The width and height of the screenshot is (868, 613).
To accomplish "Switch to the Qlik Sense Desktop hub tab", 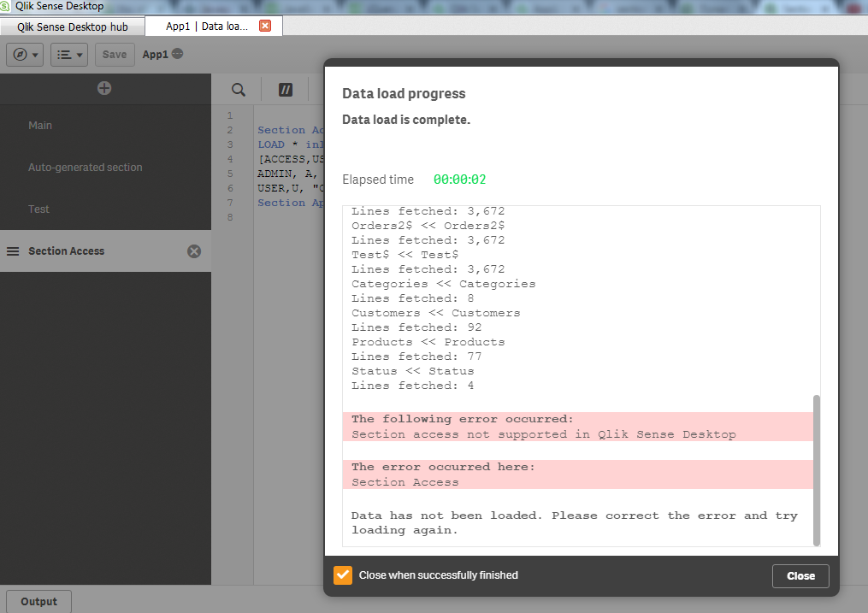I will (x=72, y=27).
